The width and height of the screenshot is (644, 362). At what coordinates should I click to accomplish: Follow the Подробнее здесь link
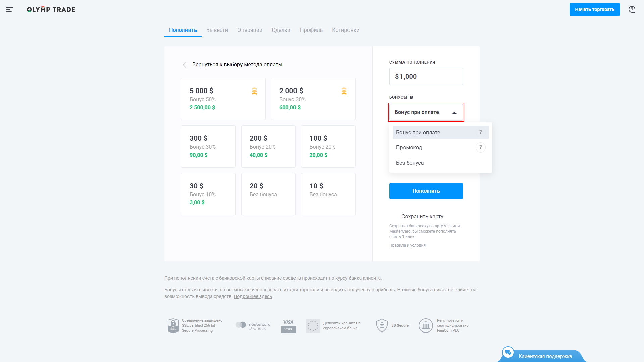coord(253,297)
